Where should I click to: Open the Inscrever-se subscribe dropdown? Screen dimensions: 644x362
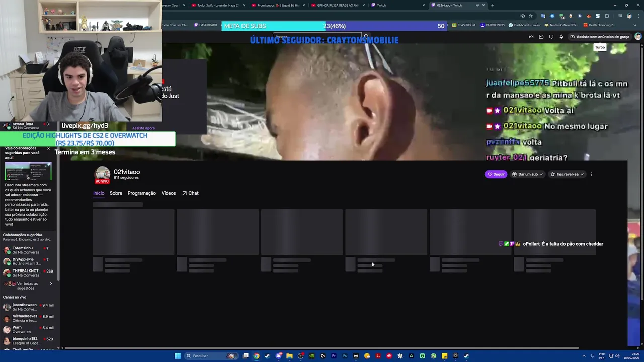tap(567, 174)
